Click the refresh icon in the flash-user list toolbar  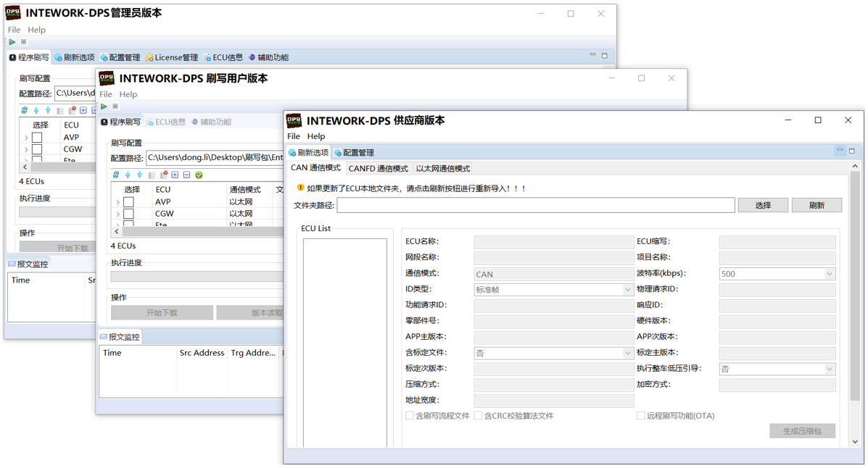point(116,175)
